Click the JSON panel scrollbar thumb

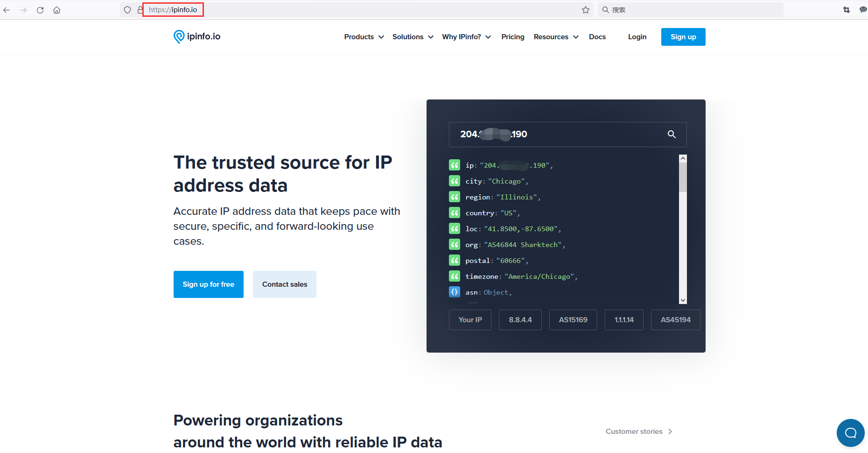coord(683,177)
